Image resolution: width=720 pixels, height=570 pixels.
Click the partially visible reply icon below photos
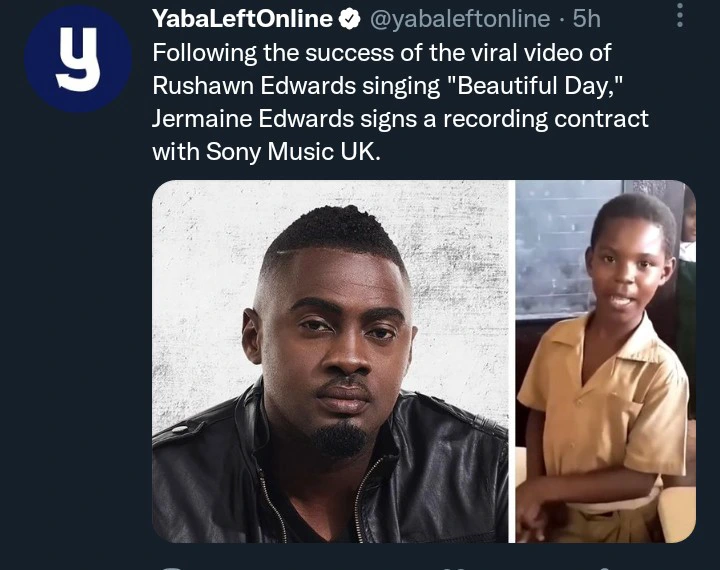tap(171, 568)
